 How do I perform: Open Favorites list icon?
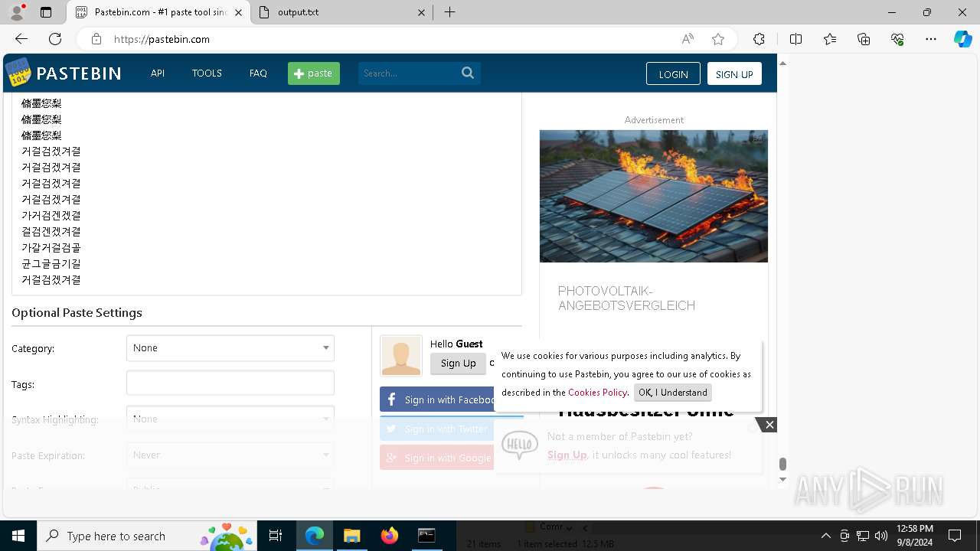[x=830, y=39]
